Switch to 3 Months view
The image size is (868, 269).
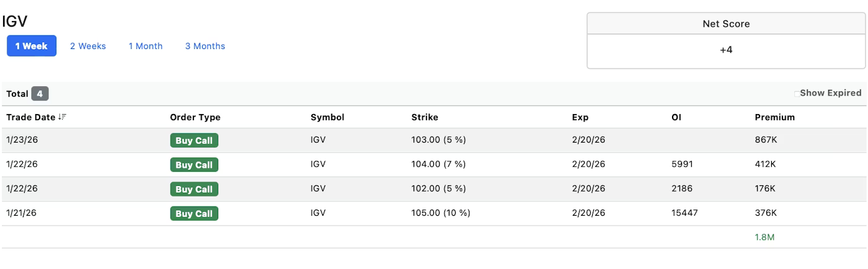coord(205,46)
